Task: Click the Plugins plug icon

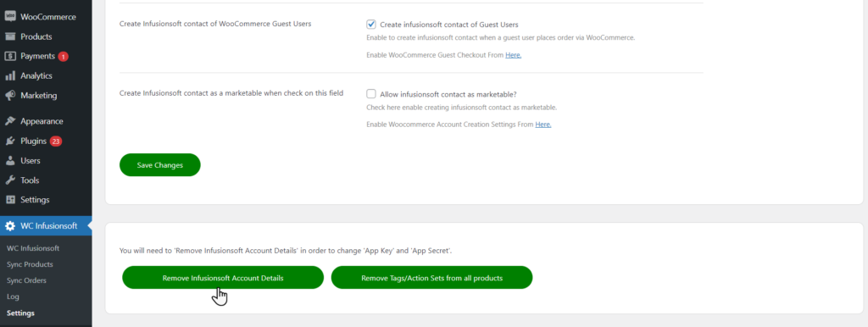Action: pos(10,141)
